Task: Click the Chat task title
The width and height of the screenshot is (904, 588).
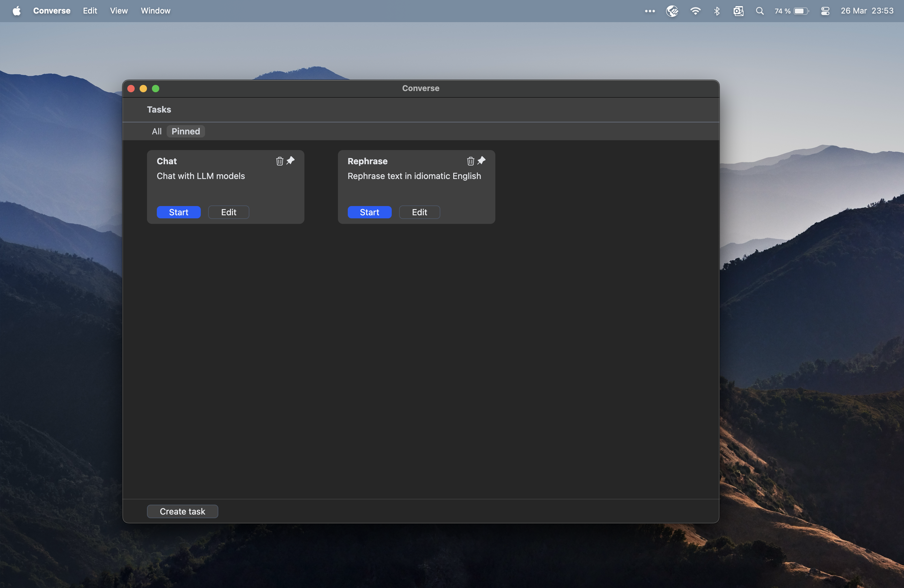Action: [167, 161]
